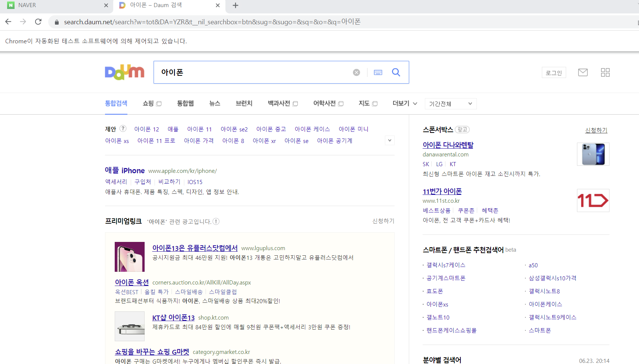Viewport: 639px width, 364px height.
Task: Click the info icon beside 프리미엄링크 ad notice
Action: (x=216, y=221)
